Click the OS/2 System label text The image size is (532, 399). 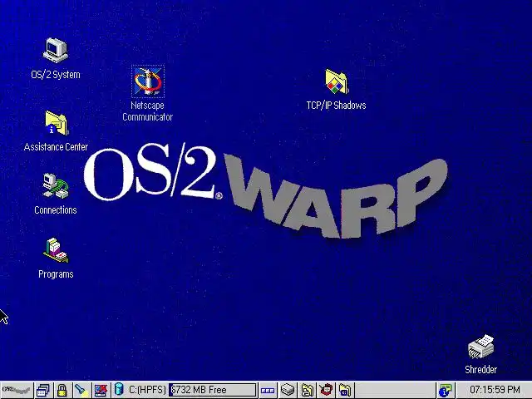56,75
